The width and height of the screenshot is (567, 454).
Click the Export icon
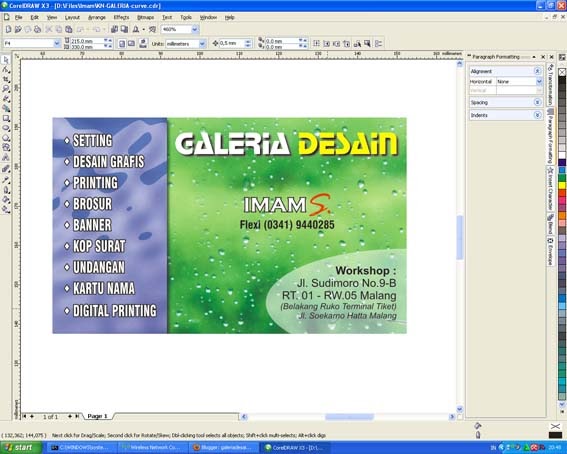click(124, 29)
